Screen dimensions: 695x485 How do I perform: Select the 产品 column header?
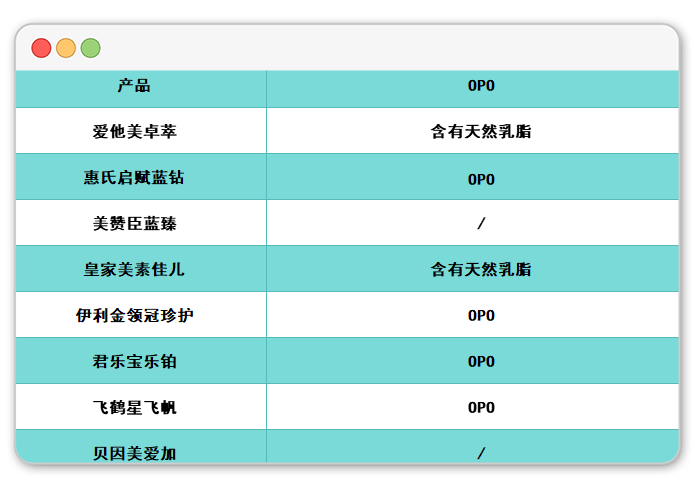(x=141, y=89)
